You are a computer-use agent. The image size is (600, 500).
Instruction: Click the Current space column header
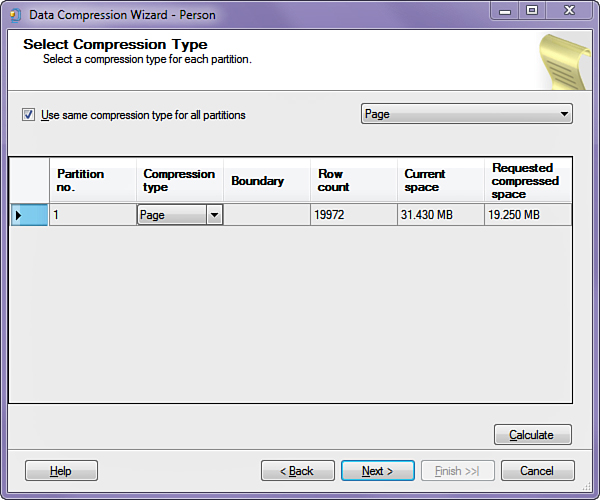(x=440, y=181)
